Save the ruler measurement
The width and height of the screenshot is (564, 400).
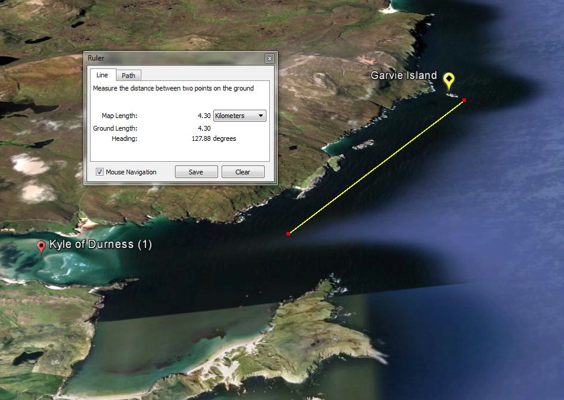click(x=196, y=172)
